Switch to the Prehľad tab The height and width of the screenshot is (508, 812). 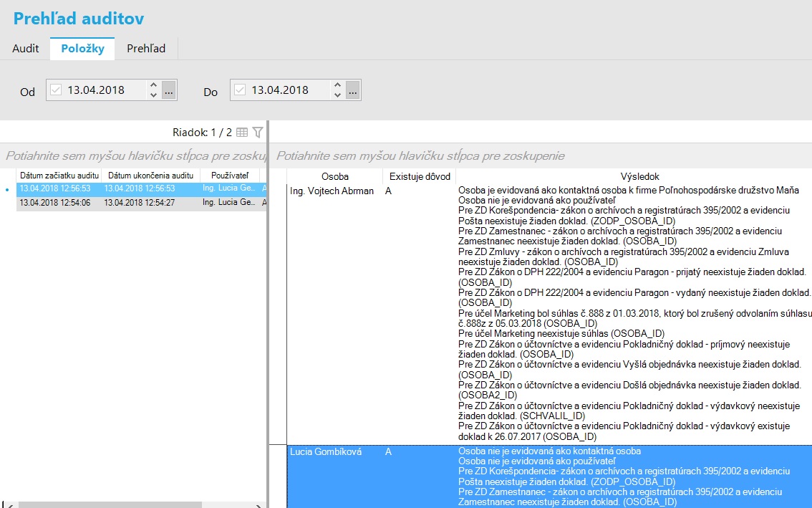pos(146,49)
